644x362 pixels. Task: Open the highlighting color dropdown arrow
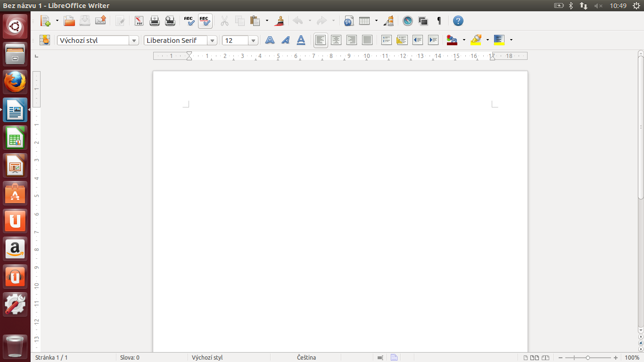coord(487,40)
